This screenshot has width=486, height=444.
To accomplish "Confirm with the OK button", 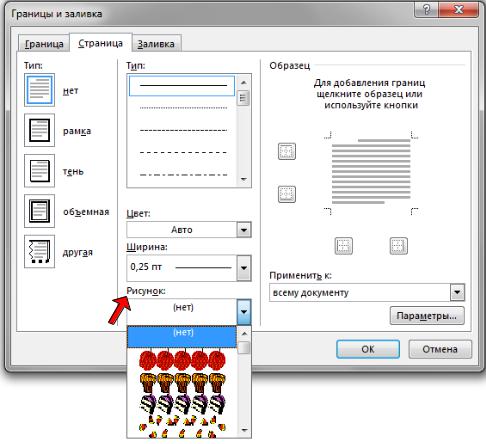I will [368, 349].
